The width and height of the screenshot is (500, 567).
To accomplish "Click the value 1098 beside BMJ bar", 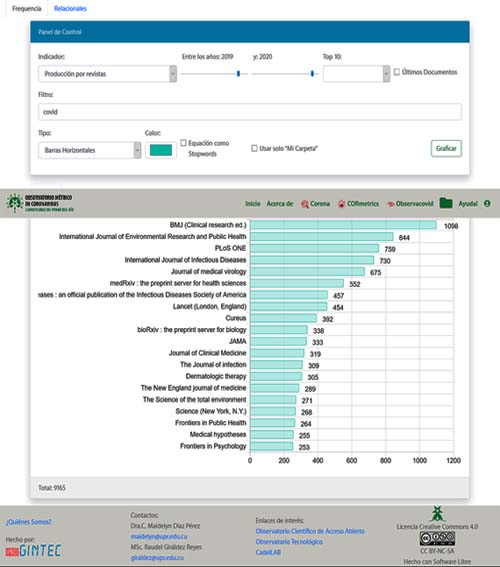I will pyautogui.click(x=451, y=226).
